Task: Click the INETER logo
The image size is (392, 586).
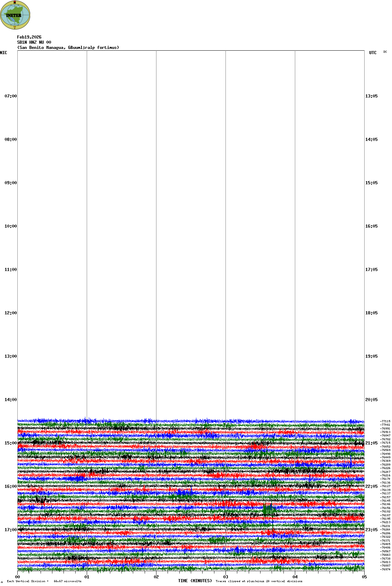Action: tap(15, 15)
